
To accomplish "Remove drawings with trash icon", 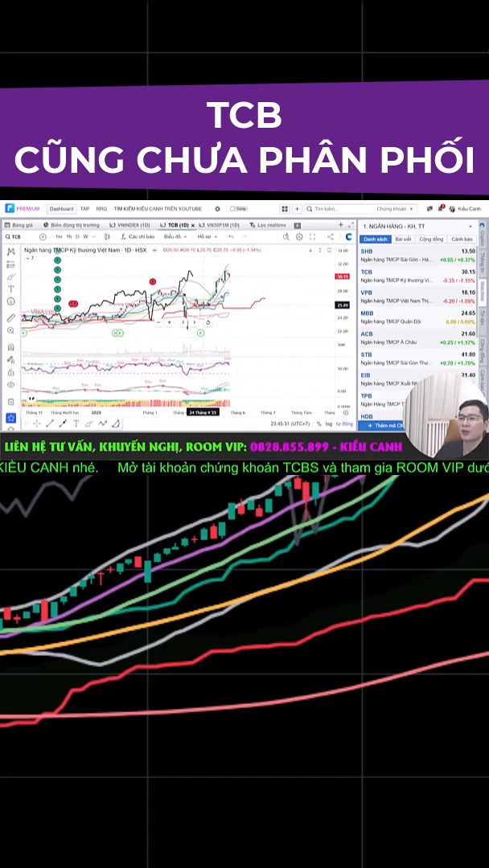I will pos(11,401).
